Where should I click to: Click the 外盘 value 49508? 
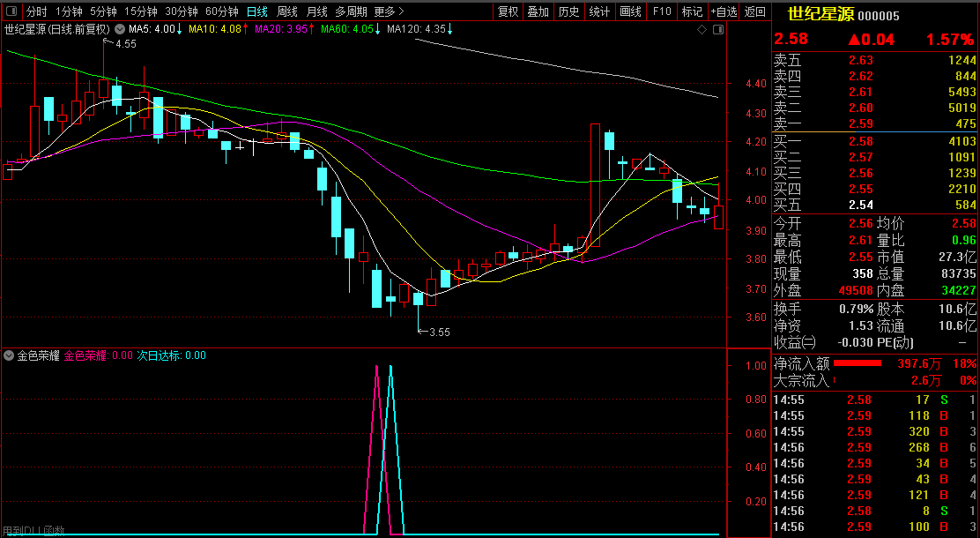pos(856,291)
